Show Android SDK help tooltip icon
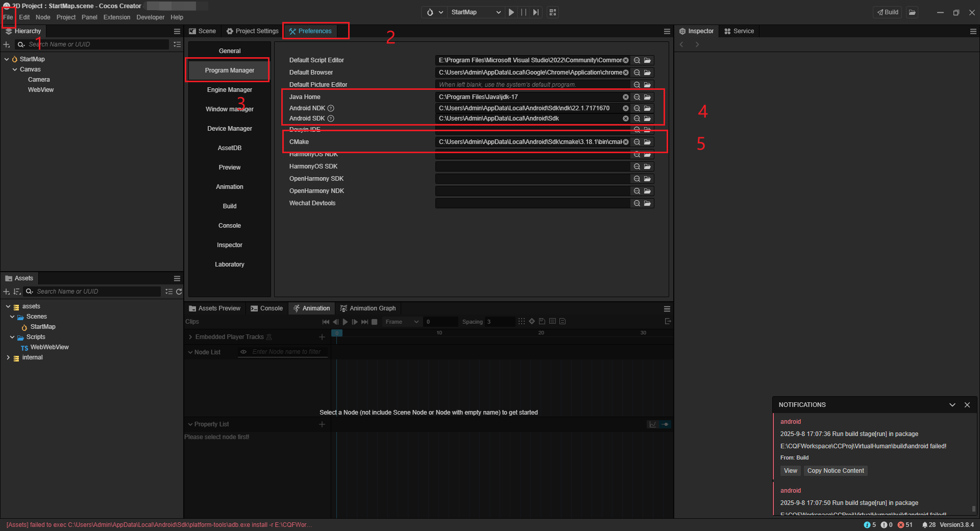This screenshot has height=531, width=980. click(x=331, y=118)
